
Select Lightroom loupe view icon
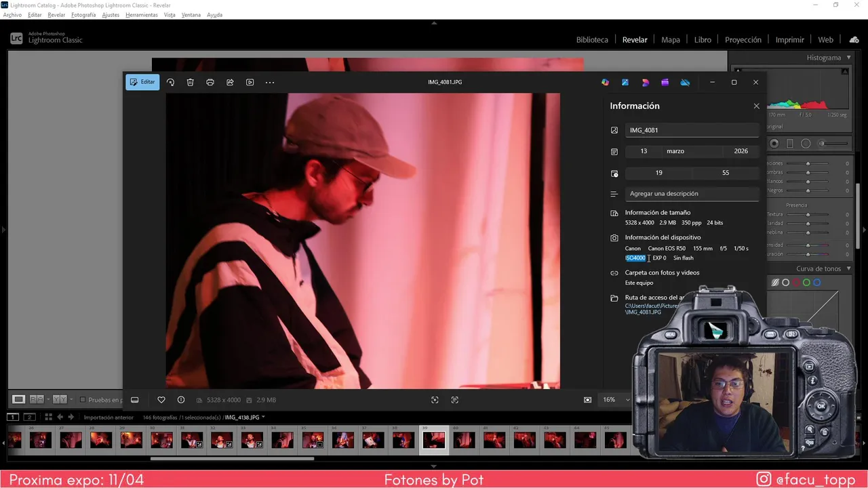(18, 399)
